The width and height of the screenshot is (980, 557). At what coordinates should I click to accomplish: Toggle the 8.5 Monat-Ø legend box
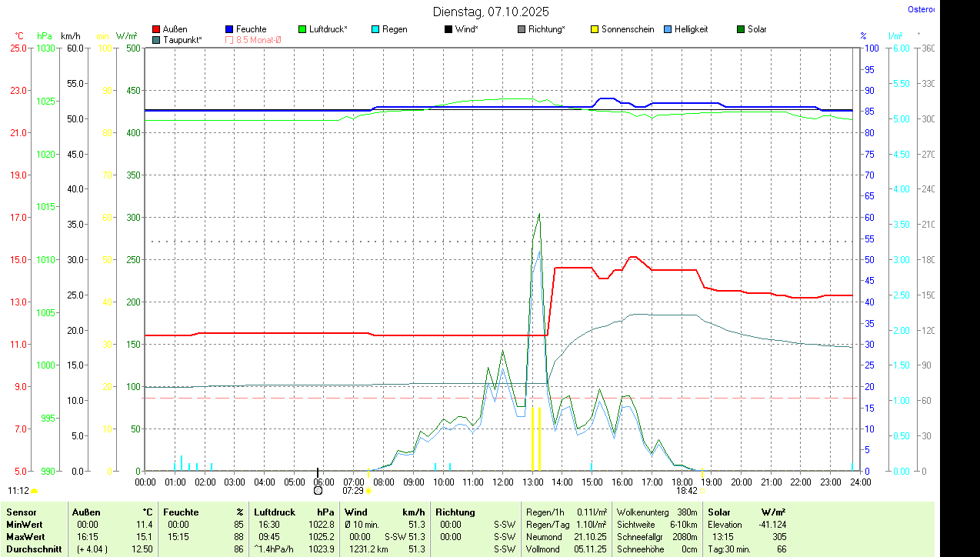(229, 39)
